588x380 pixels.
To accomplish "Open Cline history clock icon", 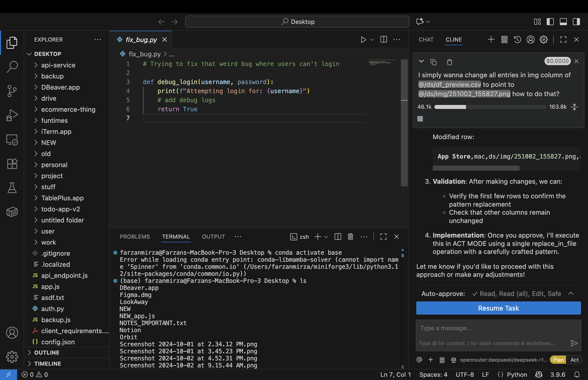I will pos(518,40).
